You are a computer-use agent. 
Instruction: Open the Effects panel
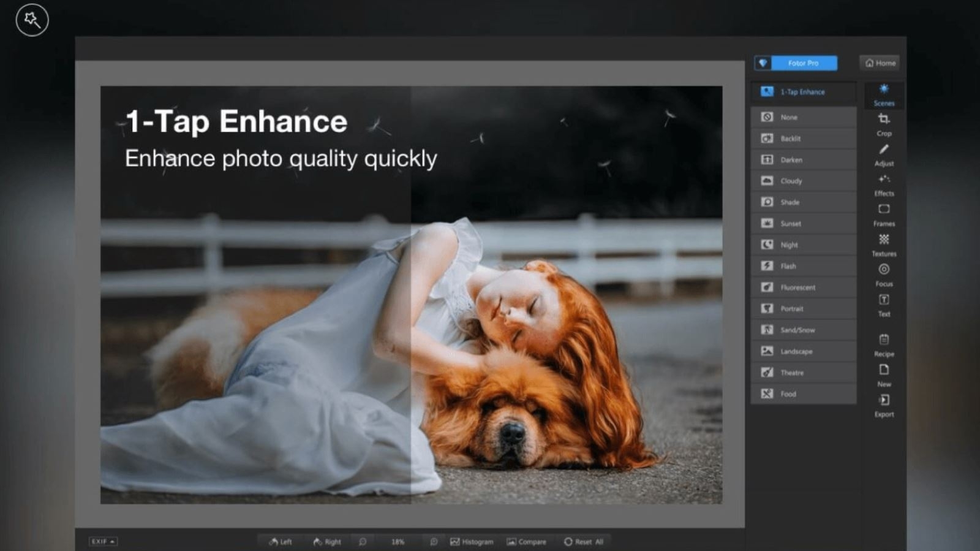(x=884, y=184)
